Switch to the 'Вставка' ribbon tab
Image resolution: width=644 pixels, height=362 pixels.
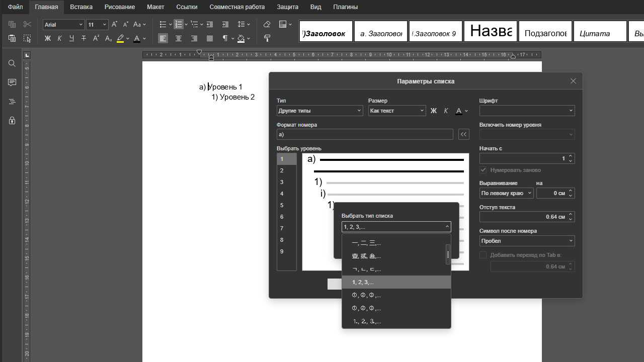pyautogui.click(x=81, y=7)
